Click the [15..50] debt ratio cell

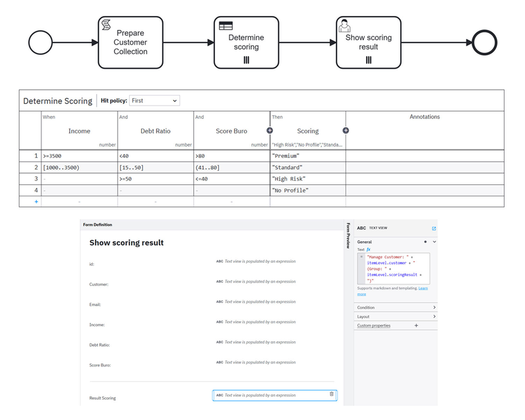[x=155, y=167]
